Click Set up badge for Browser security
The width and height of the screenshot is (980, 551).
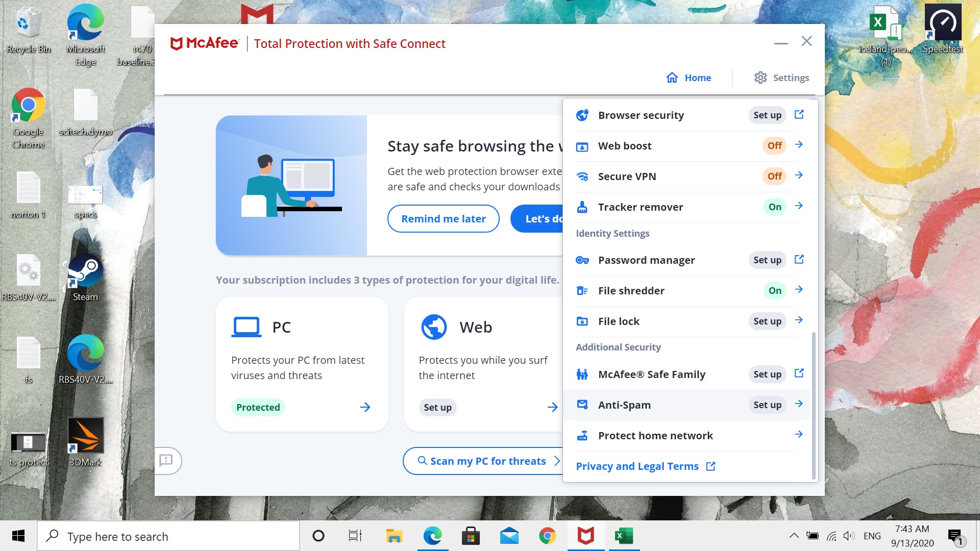pos(767,115)
